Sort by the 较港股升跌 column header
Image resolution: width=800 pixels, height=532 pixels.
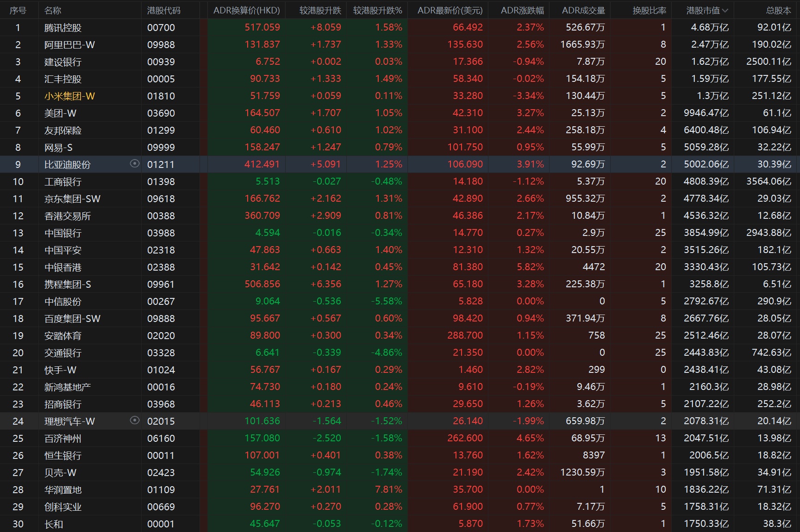320,10
